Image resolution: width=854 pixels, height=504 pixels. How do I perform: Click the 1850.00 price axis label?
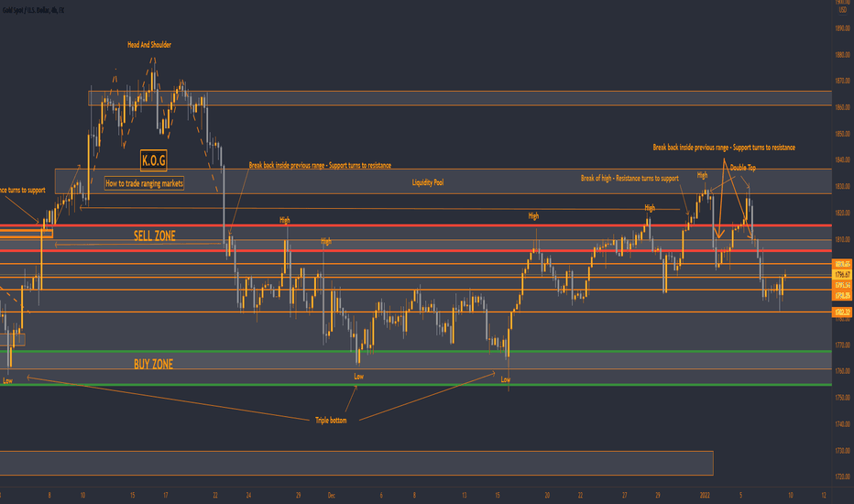(x=842, y=134)
